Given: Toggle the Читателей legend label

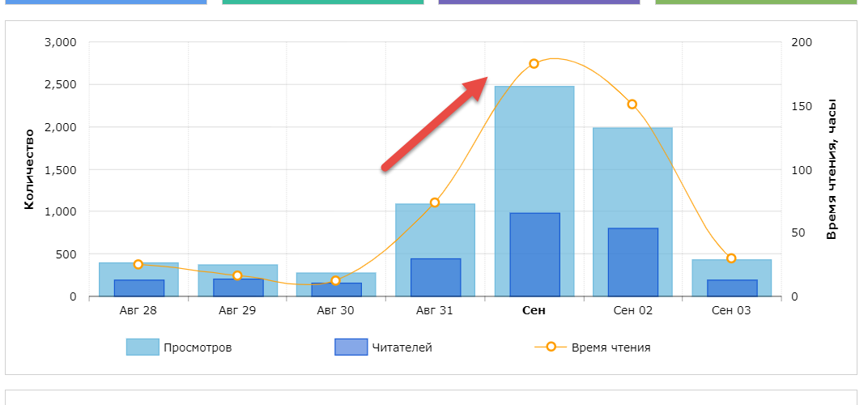Looking at the screenshot, I should 402,347.
